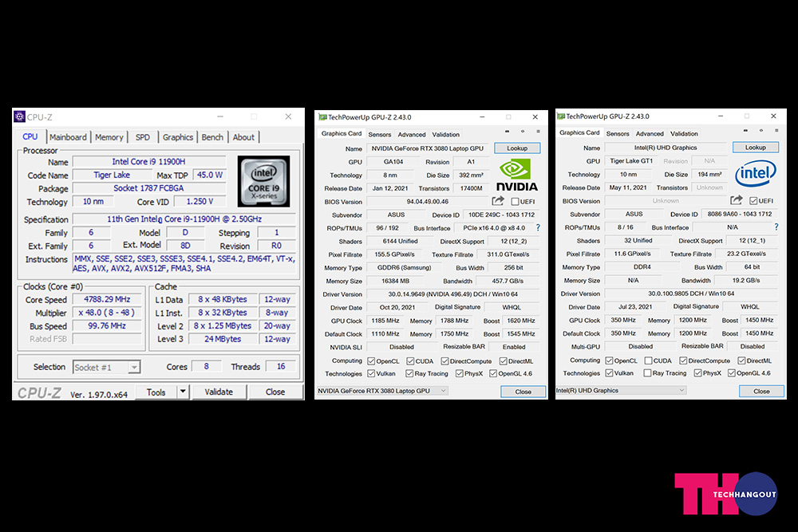The width and height of the screenshot is (798, 532).
Task: Minimize the Intel UHD GPU-Z window
Action: (721, 116)
